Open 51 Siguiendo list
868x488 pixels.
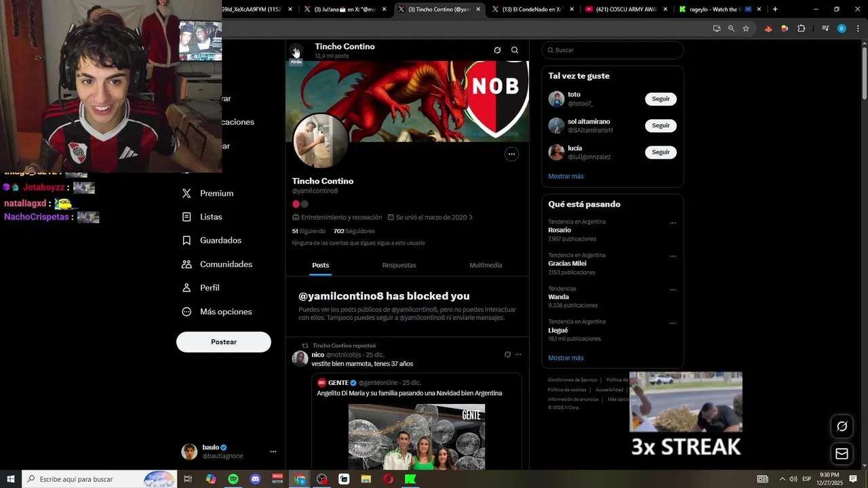pyautogui.click(x=309, y=231)
